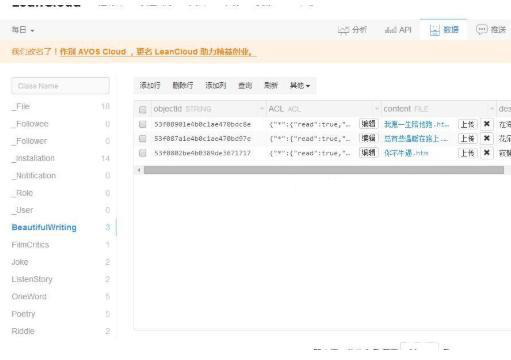Select the BeautifulWriting class in sidebar
This screenshot has width=511, height=360.
tap(44, 227)
